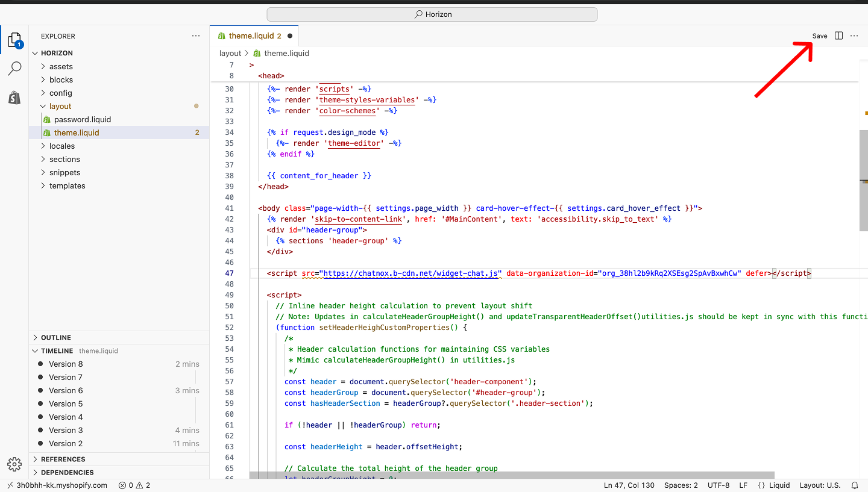The height and width of the screenshot is (492, 868).
Task: Click the editor vertical scrollbar thumb
Action: coord(863,180)
